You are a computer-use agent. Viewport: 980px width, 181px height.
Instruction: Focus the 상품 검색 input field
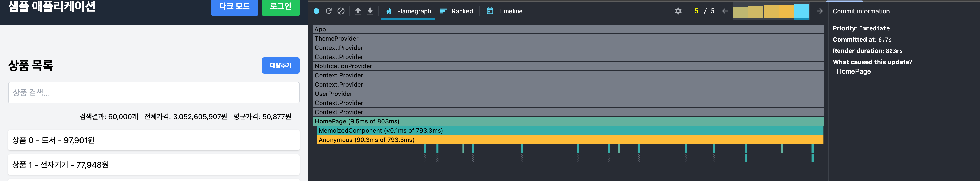click(x=154, y=92)
